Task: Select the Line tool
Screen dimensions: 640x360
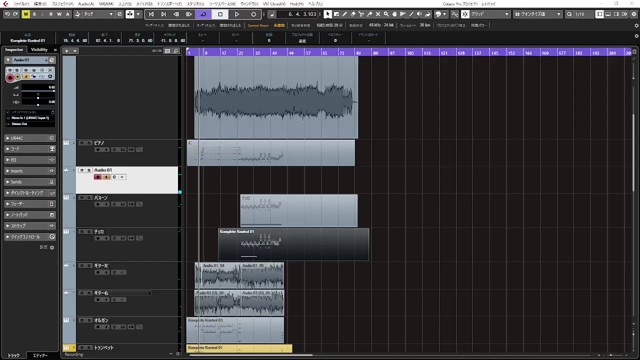Action: click(x=411, y=14)
